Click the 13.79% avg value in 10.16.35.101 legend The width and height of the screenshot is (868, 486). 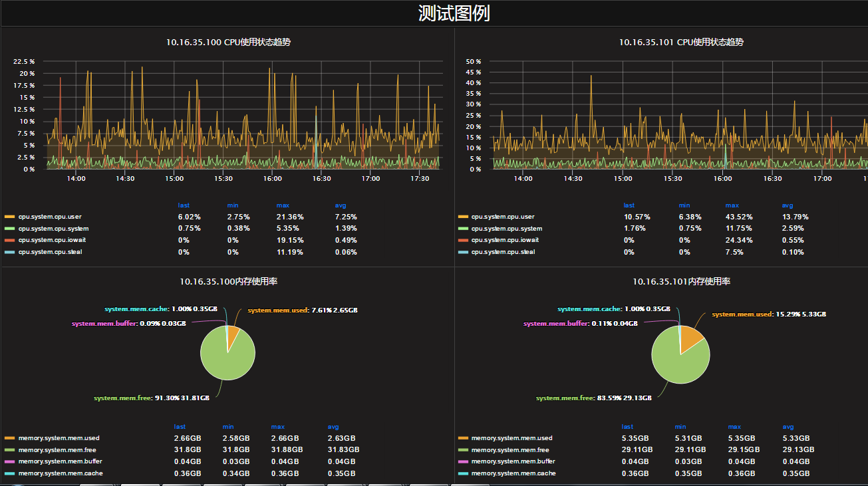795,217
